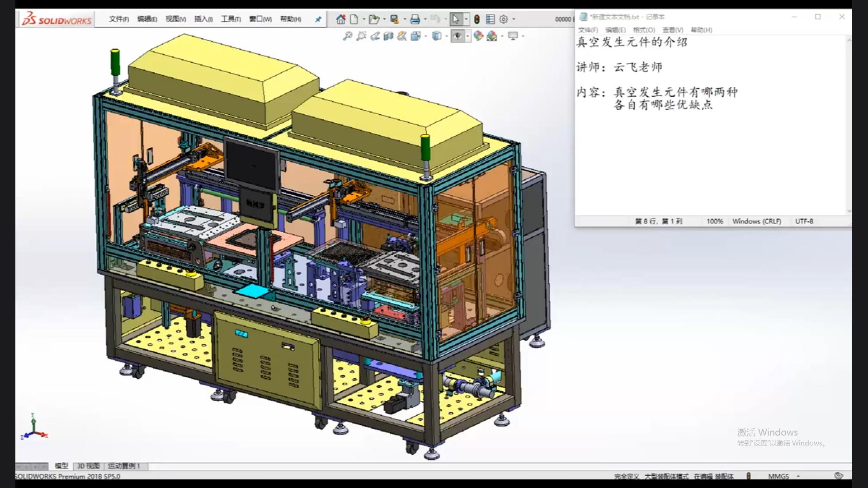
Task: Click Notepad line '讲师：云飞老师'
Action: tap(619, 67)
